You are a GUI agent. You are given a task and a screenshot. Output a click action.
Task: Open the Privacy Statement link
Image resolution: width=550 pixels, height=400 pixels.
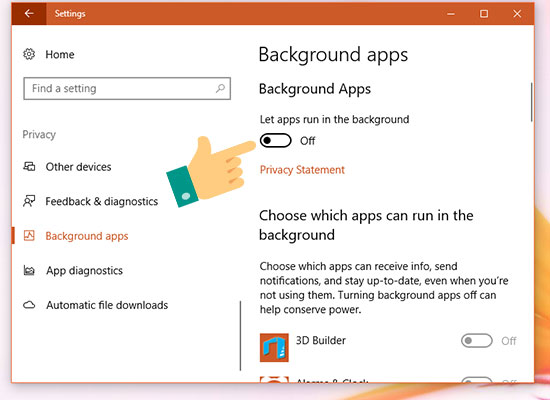coord(302,170)
